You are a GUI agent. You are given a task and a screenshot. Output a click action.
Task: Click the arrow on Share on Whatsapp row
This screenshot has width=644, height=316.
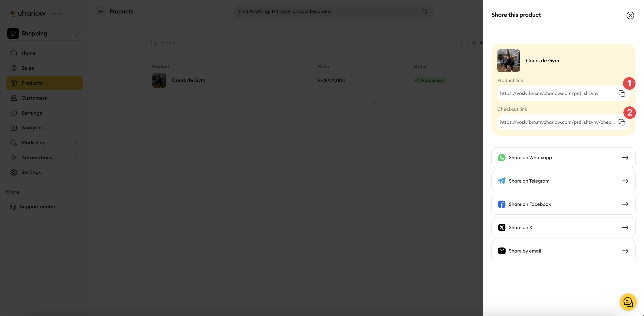point(625,157)
